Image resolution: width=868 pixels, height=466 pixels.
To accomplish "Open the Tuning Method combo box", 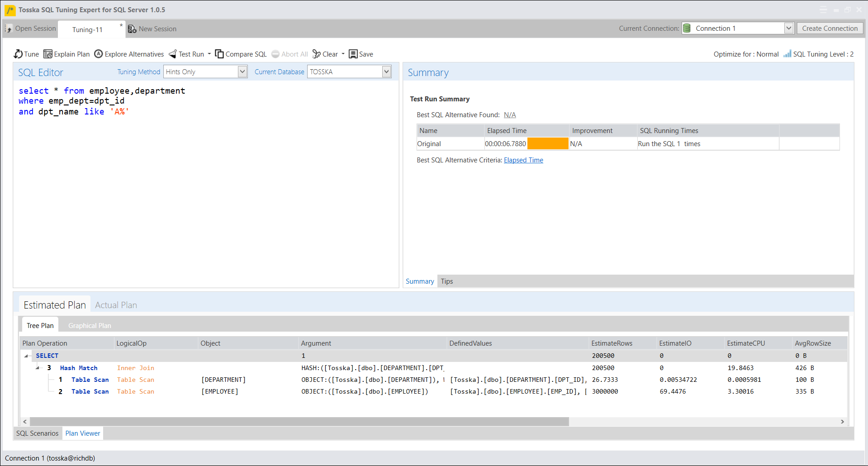I will point(205,71).
